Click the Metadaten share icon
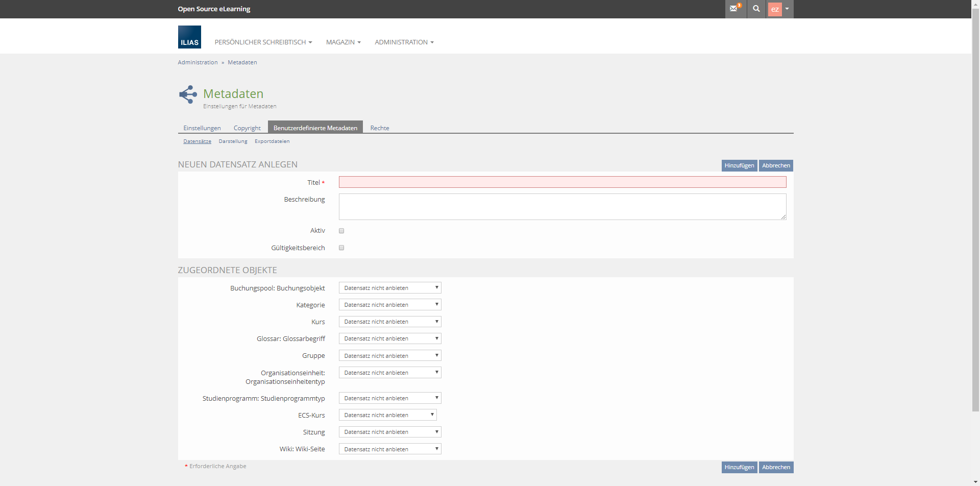The image size is (980, 486). 188,94
